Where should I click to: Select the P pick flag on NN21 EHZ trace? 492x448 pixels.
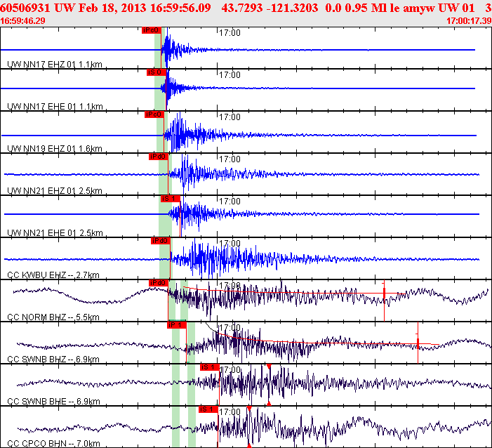(158, 157)
